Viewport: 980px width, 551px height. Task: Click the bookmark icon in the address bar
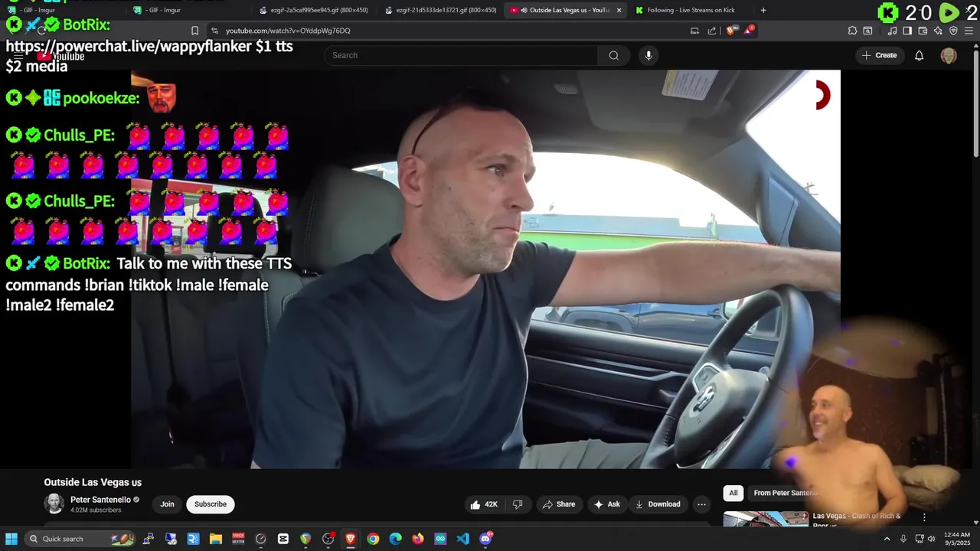tap(194, 31)
